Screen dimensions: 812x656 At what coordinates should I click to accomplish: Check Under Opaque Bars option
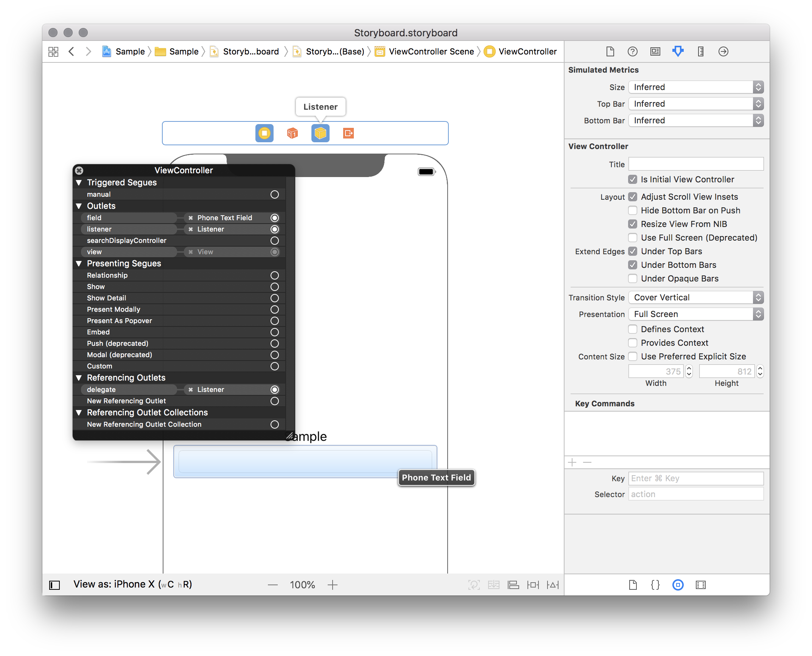pos(632,278)
